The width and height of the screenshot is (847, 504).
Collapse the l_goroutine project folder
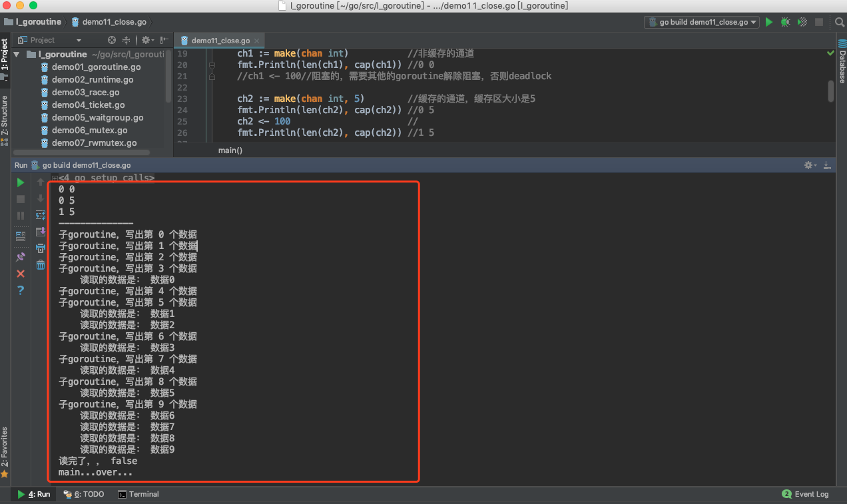point(17,55)
